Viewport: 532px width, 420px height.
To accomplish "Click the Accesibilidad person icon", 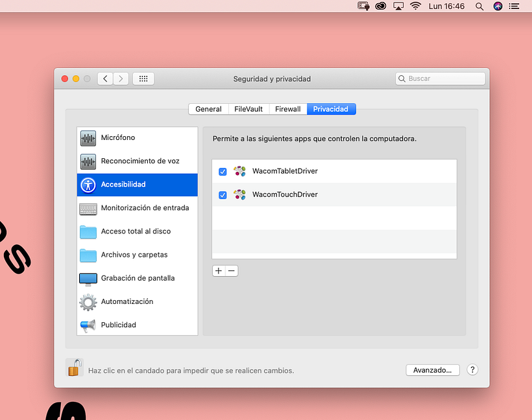I will (88, 185).
